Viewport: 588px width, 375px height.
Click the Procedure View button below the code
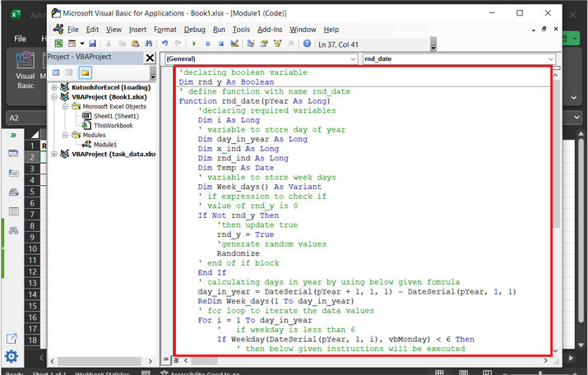(x=166, y=360)
